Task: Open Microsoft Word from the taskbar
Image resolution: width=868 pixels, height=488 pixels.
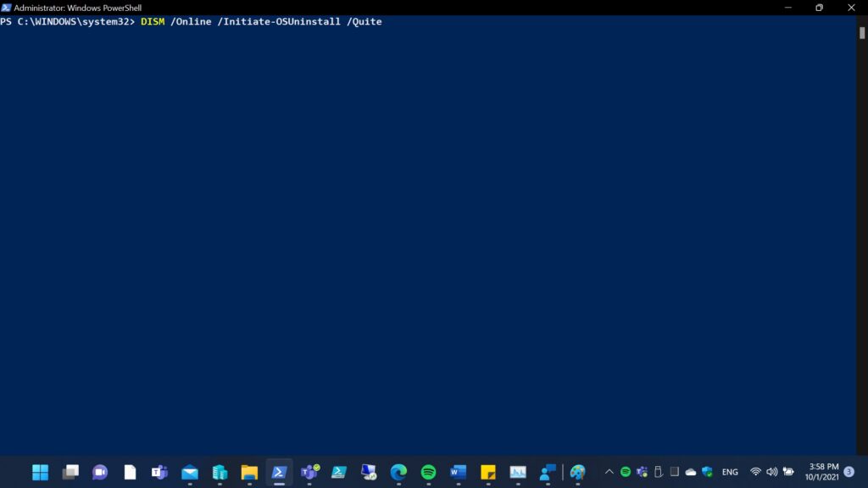Action: coord(459,472)
